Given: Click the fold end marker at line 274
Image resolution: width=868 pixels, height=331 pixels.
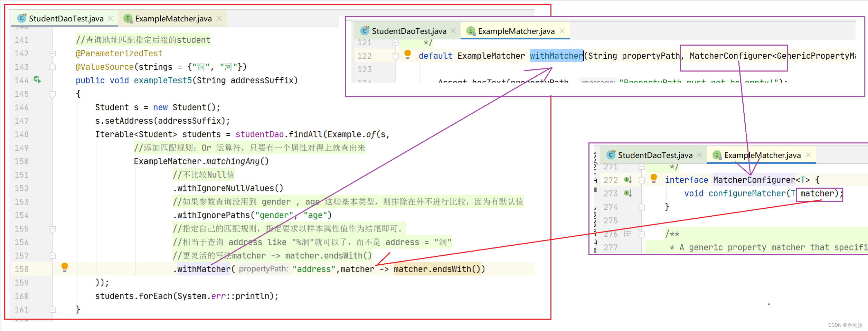Looking at the screenshot, I should [x=642, y=207].
